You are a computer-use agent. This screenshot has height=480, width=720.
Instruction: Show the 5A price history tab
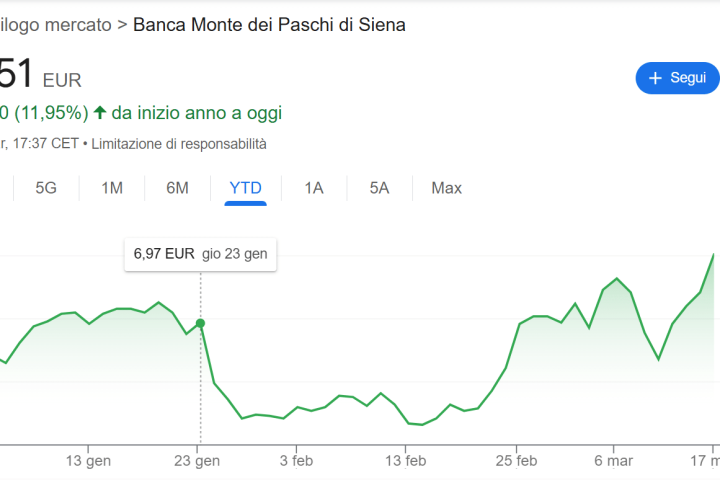pos(379,187)
